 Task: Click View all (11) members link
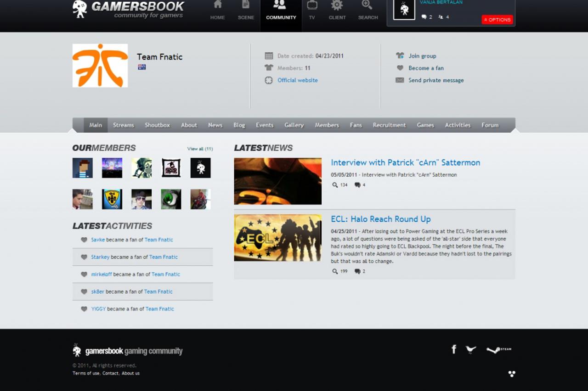click(x=200, y=149)
